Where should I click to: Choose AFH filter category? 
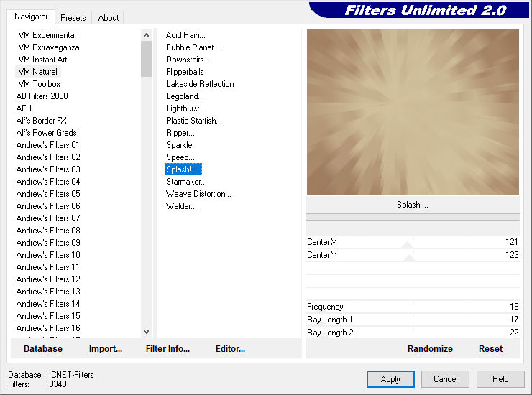tap(24, 108)
